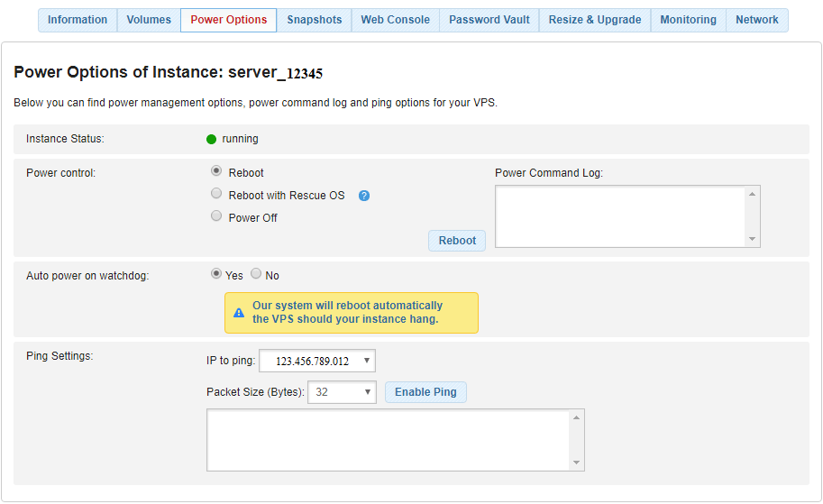
Task: Go to the Snapshots tab
Action: point(315,20)
